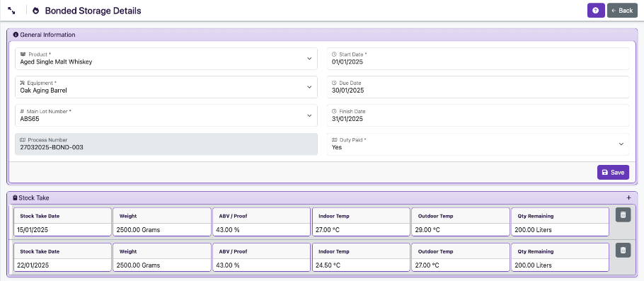The width and height of the screenshot is (644, 281).
Task: Click the Process Number field
Action: coord(166,144)
